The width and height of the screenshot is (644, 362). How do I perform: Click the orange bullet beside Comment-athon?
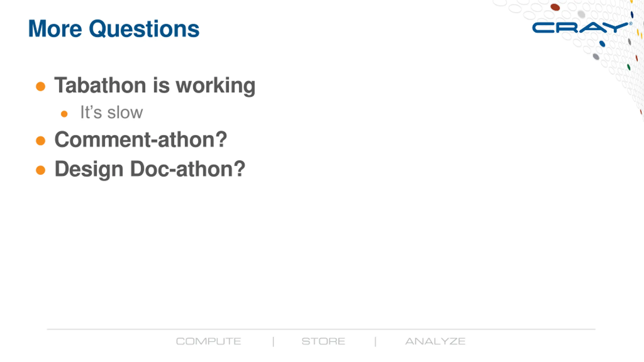41,141
